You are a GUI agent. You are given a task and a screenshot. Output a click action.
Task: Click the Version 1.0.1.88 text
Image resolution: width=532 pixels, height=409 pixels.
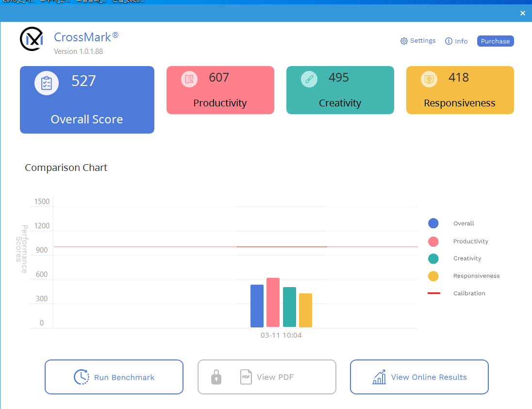(78, 51)
